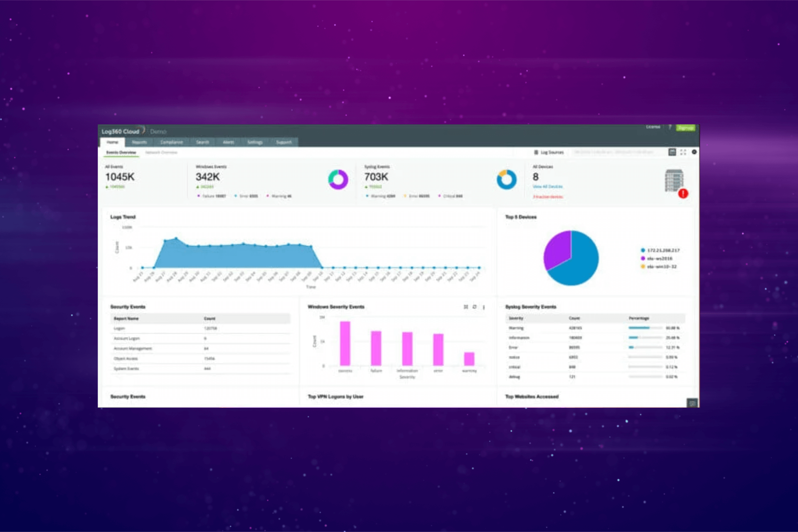This screenshot has height=532, width=798.
Task: Open the calendar date picker icon
Action: click(x=672, y=152)
